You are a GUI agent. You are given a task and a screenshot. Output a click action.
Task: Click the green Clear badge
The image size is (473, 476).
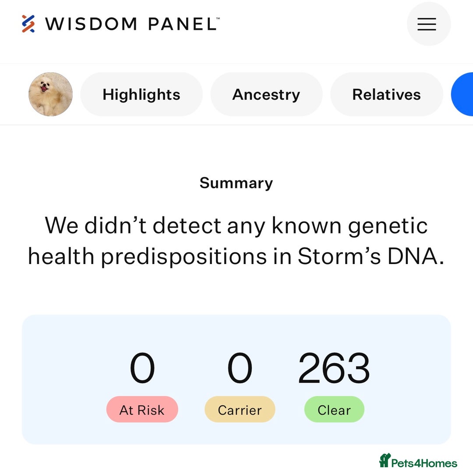334,409
